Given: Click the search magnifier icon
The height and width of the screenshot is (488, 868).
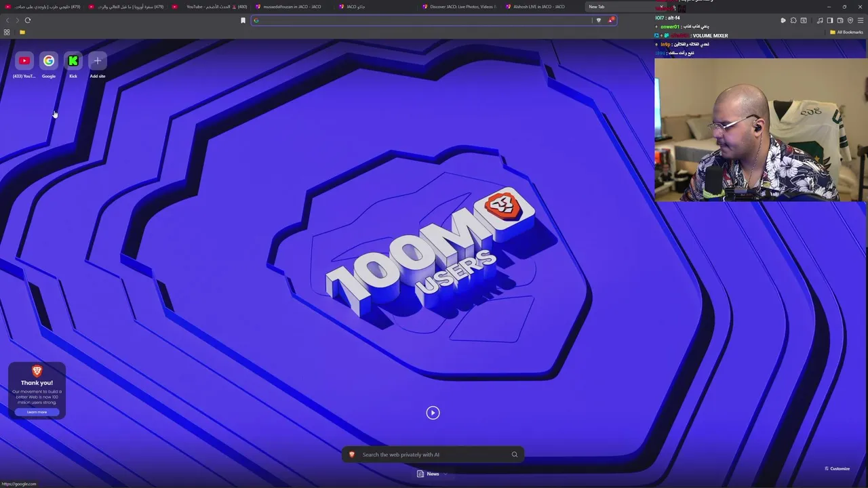Looking at the screenshot, I should [x=515, y=455].
